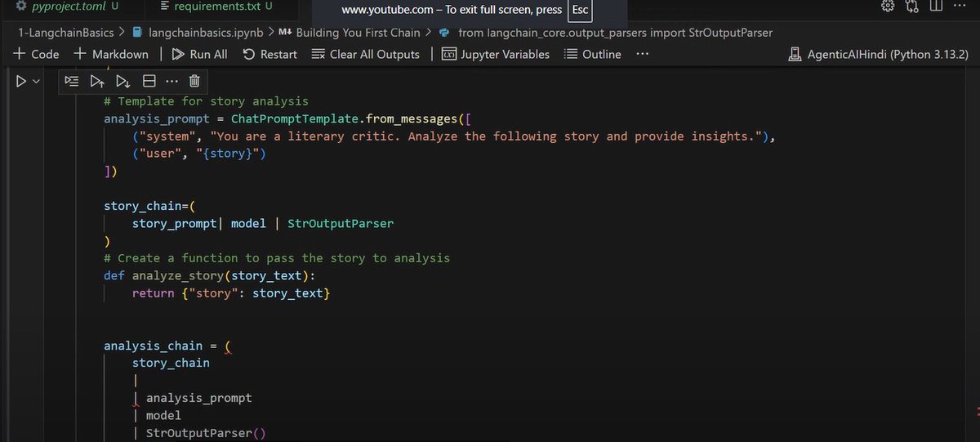Click the return {"story": story_text} line
Viewport: 980px width, 442px height.
click(x=231, y=292)
